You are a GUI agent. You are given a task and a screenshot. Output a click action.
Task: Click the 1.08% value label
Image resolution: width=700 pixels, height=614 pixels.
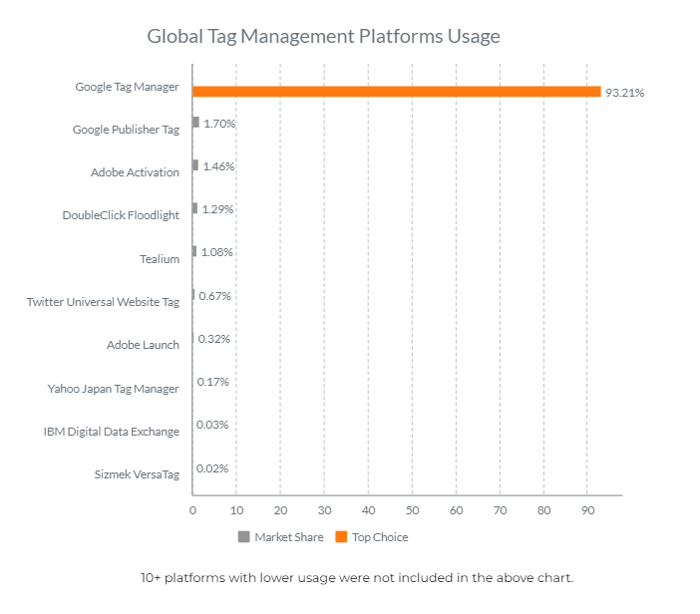[x=216, y=252]
